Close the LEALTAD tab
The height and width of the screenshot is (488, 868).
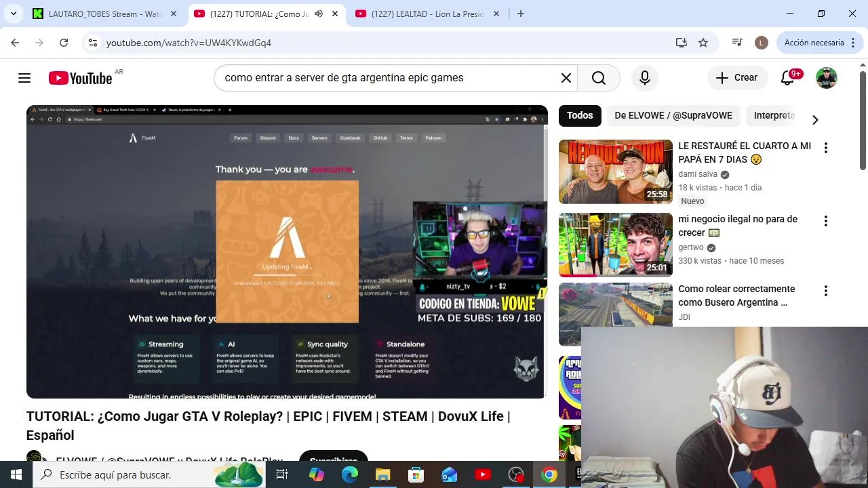[x=496, y=14]
